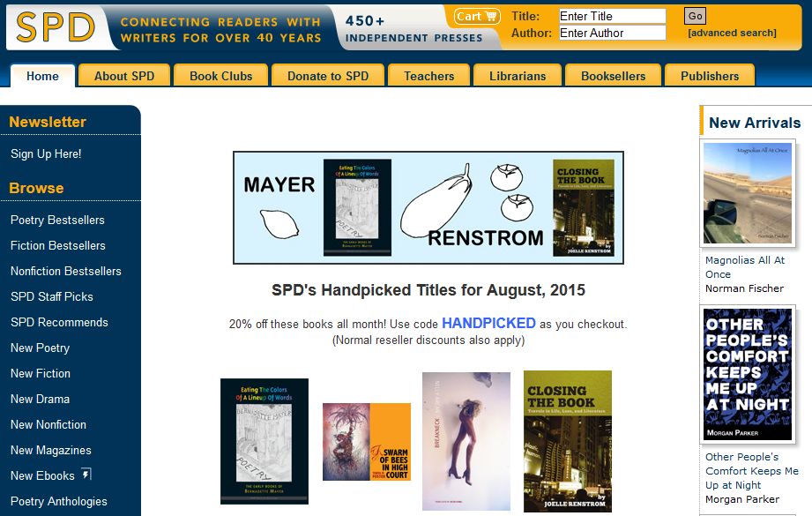Click the New Arrivals heading
Image resolution: width=812 pixels, height=516 pixels.
(x=755, y=123)
